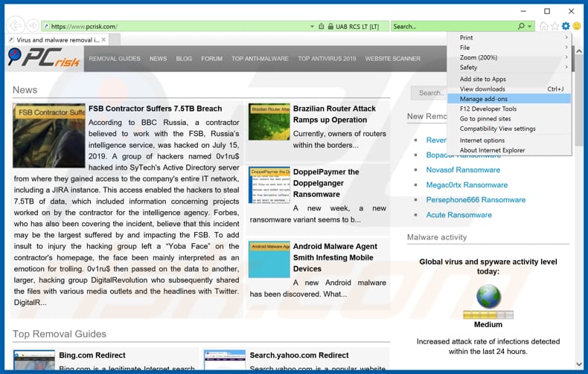Open the Novasof Ransomware link
The width and height of the screenshot is (588, 374).
pyautogui.click(x=462, y=170)
